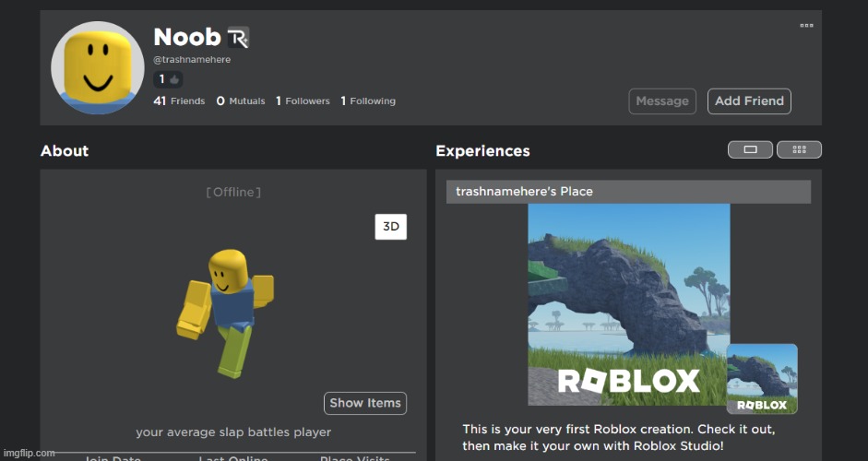Click the Roblox Premium badge beside Noob
Image resolution: width=868 pixels, height=461 pixels.
pyautogui.click(x=238, y=38)
